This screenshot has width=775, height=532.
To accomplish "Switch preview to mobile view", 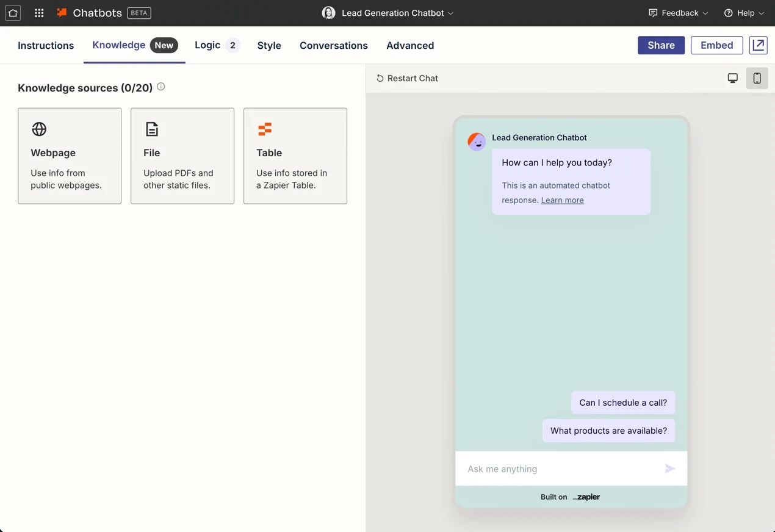I will coord(757,78).
